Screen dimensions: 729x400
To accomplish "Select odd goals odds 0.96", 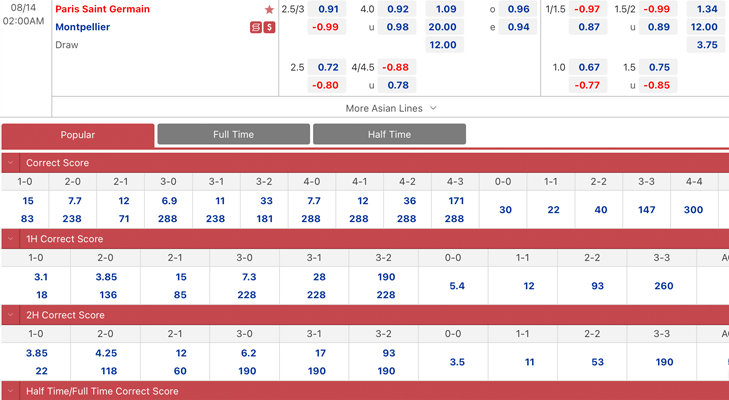I will pos(517,9).
